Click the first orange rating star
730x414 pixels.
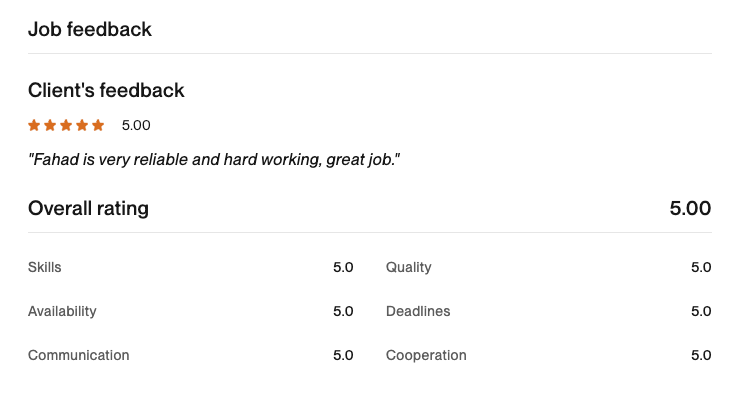(x=34, y=125)
